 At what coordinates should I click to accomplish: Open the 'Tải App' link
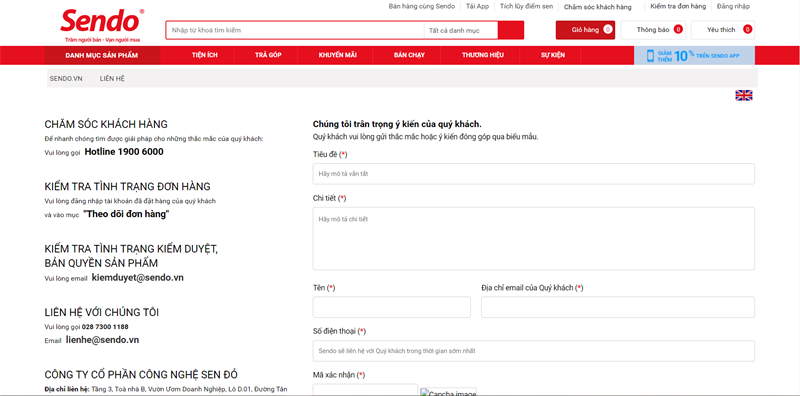tap(477, 6)
